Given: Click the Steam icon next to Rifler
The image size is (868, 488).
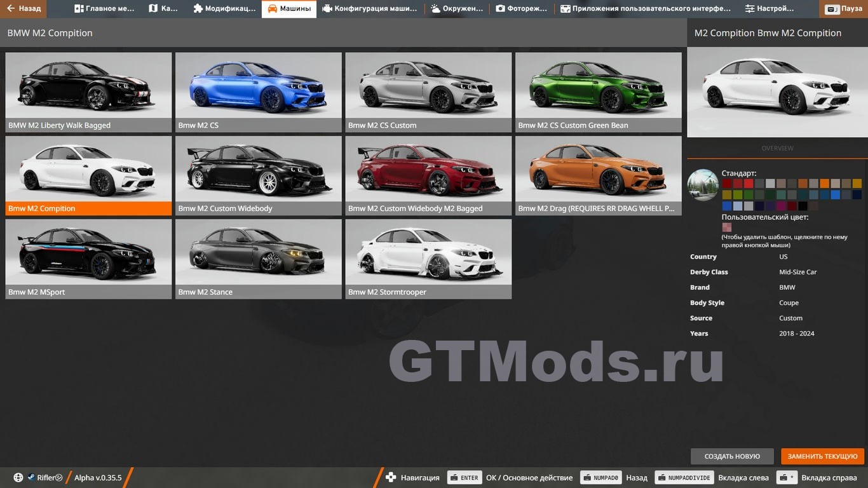Looking at the screenshot, I should click(31, 478).
